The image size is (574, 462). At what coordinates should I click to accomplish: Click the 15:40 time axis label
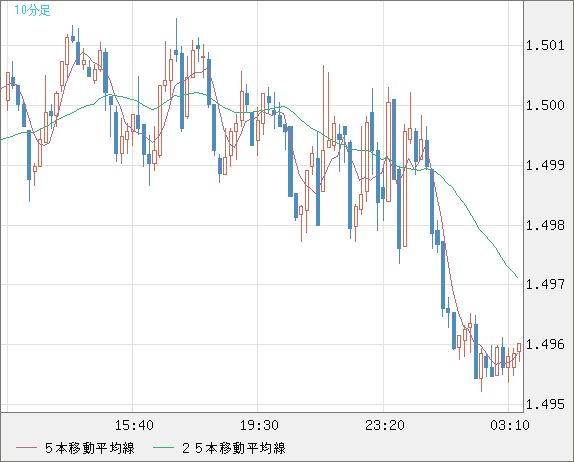pos(134,425)
